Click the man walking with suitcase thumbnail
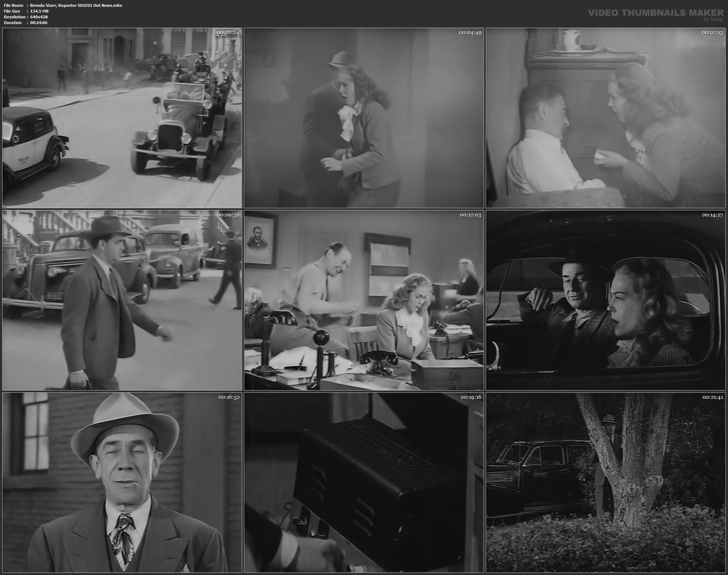This screenshot has width=728, height=575. click(x=122, y=300)
